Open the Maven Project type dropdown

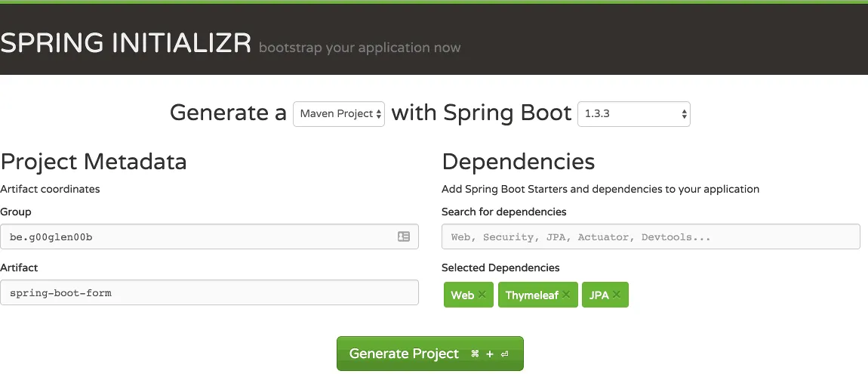coord(339,113)
